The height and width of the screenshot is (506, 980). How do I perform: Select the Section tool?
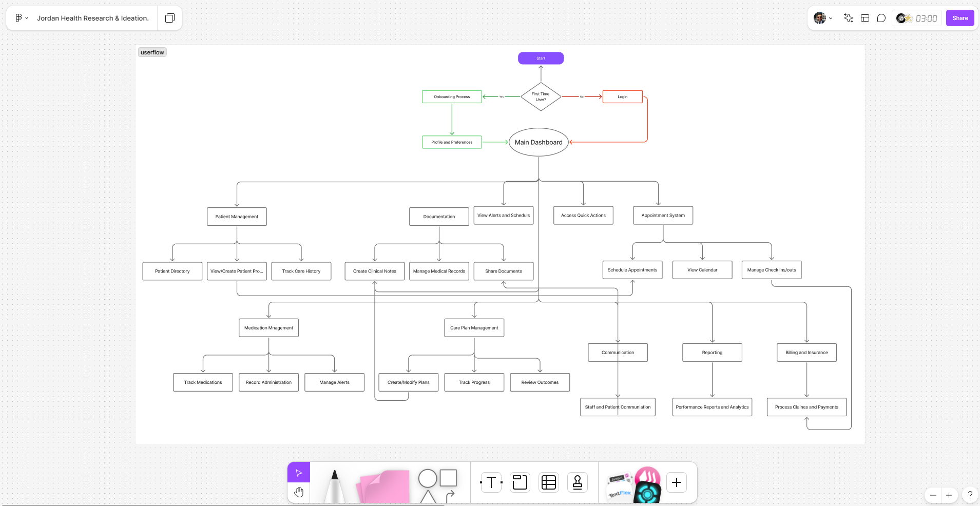[520, 482]
